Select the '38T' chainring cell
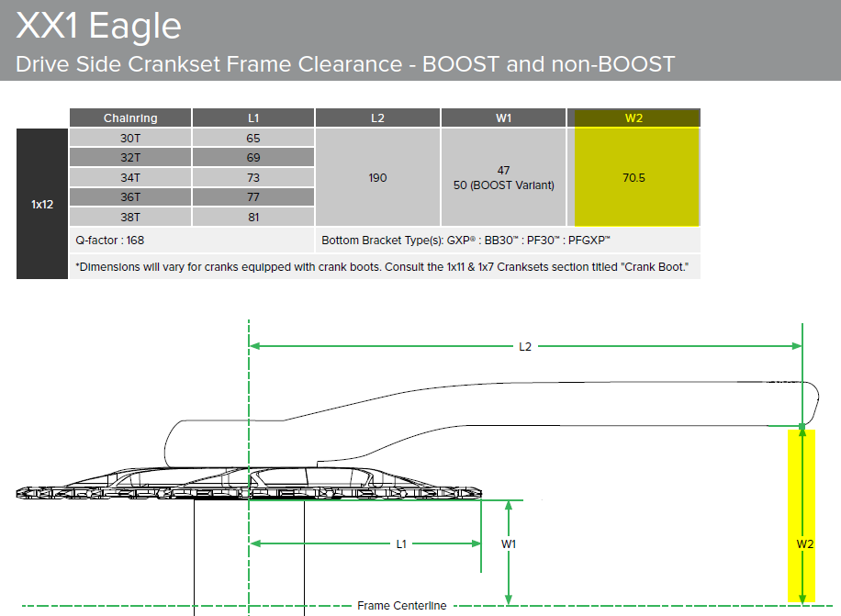 pos(130,218)
